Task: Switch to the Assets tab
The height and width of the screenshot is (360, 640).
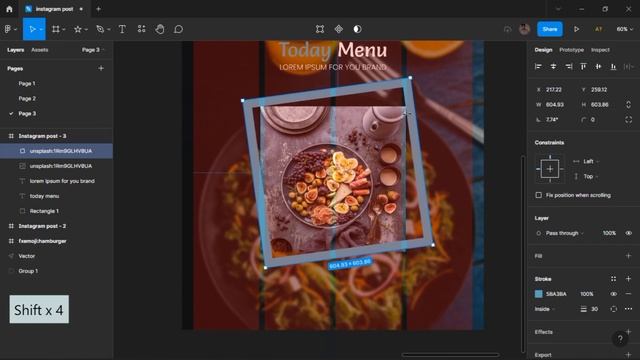Action: tap(40, 50)
